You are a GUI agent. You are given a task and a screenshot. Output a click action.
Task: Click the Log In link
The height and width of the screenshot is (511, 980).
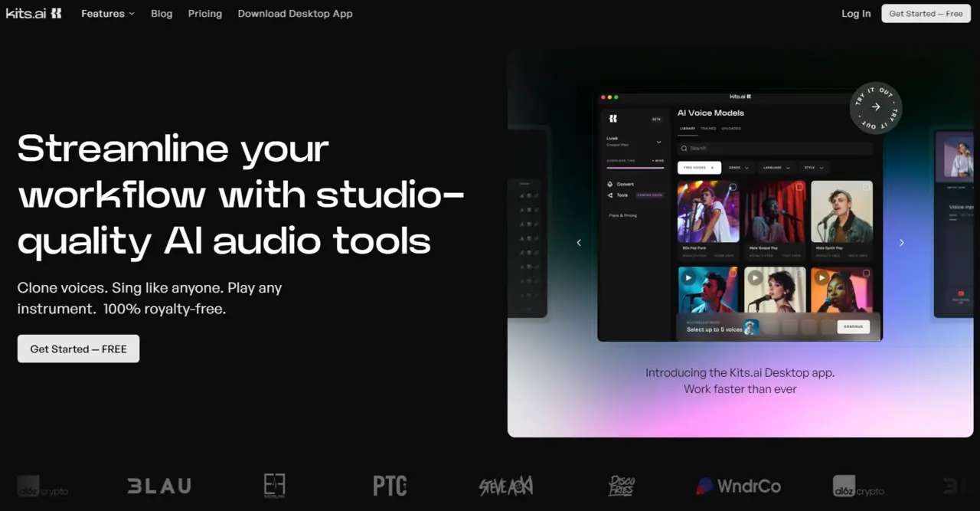tap(856, 14)
